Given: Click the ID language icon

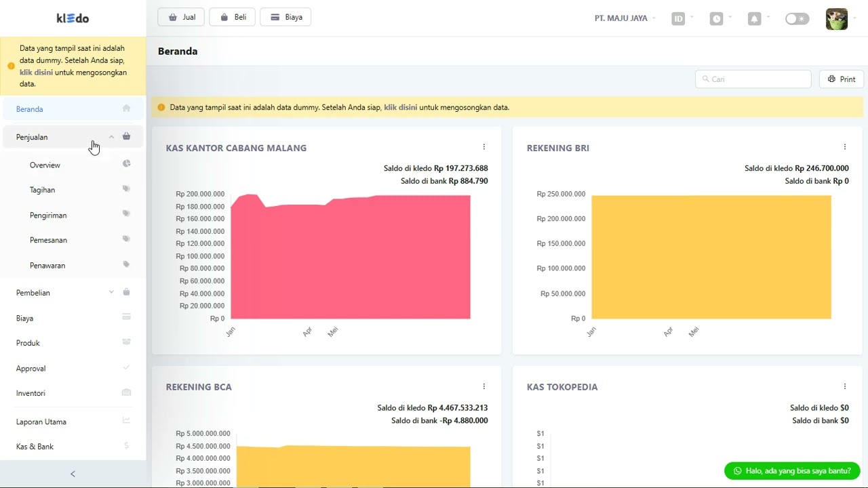Looking at the screenshot, I should tap(678, 19).
